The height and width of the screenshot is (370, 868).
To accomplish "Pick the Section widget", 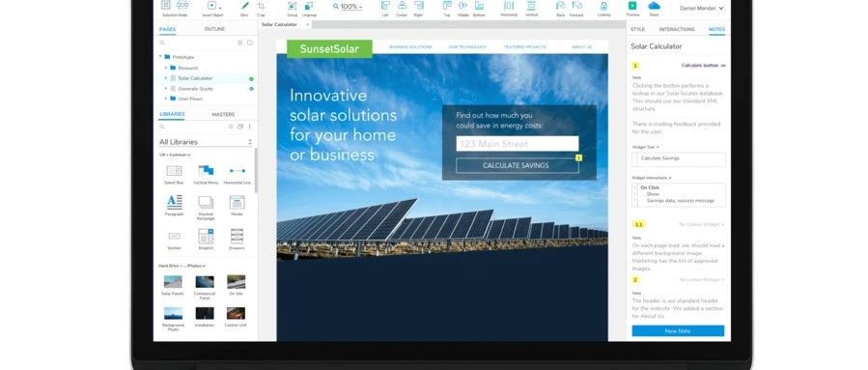I will (x=174, y=240).
